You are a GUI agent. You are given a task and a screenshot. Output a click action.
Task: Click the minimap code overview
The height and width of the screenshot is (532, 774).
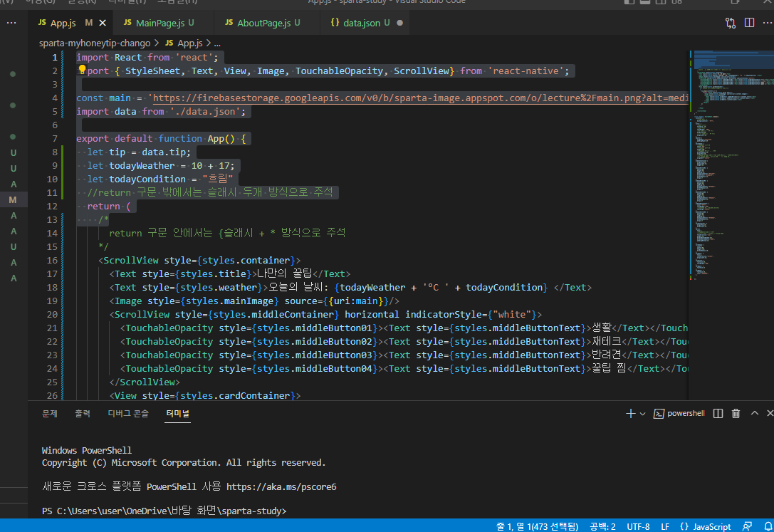(733, 165)
